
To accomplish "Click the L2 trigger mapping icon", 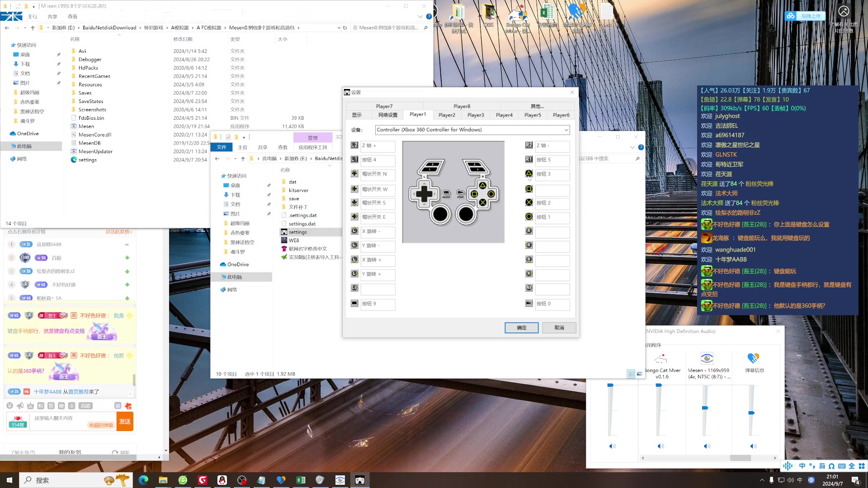I will pyautogui.click(x=354, y=145).
